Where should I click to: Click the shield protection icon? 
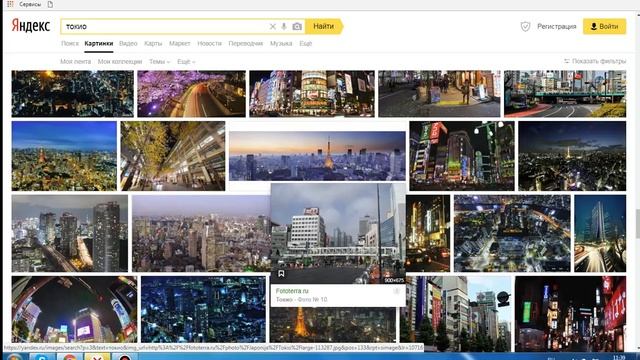(x=525, y=27)
